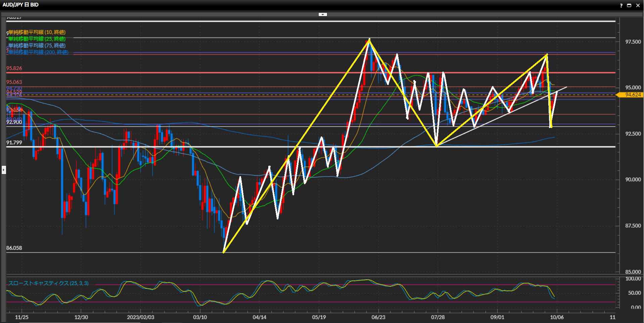Viewport: 644px width, 323px height.
Task: Click the 92.900 price level label
Action: click(14, 122)
